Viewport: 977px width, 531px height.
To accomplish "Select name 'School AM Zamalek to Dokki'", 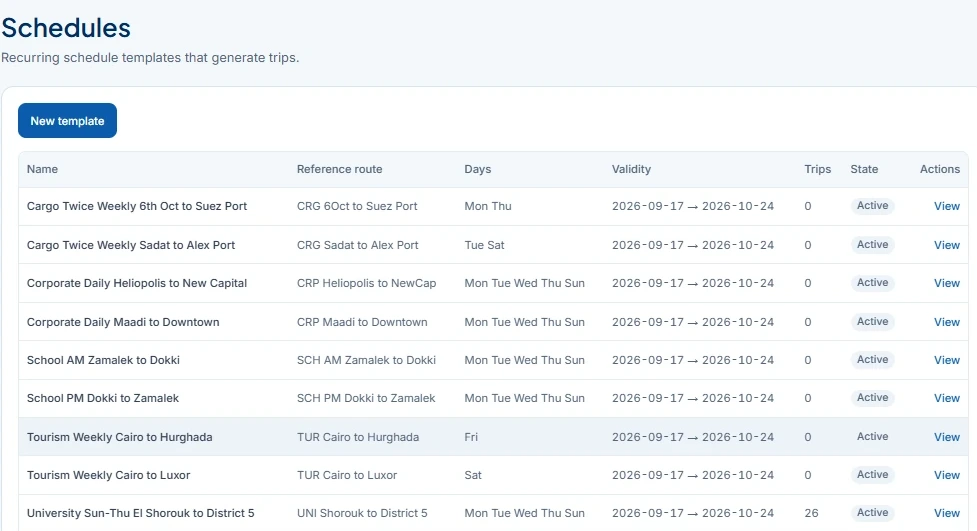I will pos(103,360).
